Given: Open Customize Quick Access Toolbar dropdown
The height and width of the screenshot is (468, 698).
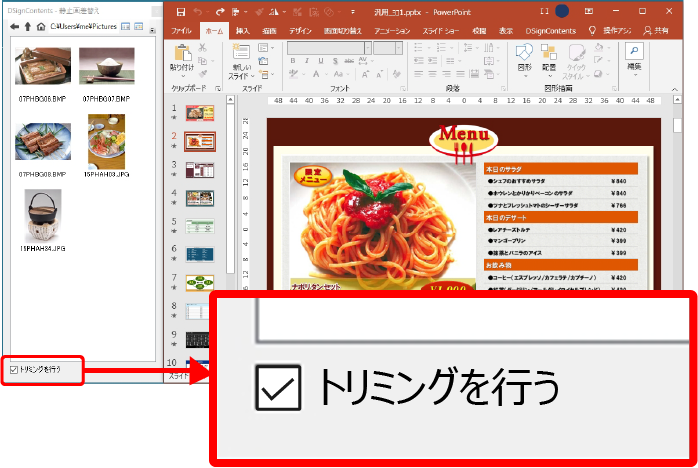Looking at the screenshot, I should tap(353, 12).
